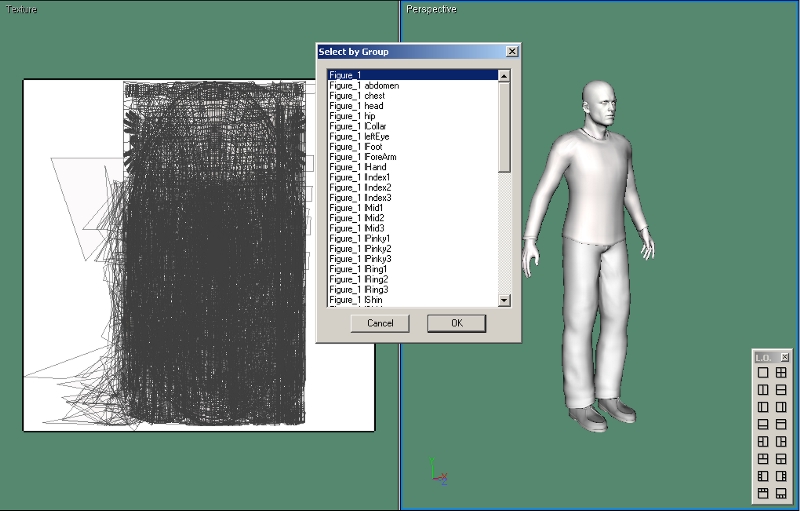Choose 'Figure_1 leftEye' group entry
The image size is (800, 511).
pos(359,136)
